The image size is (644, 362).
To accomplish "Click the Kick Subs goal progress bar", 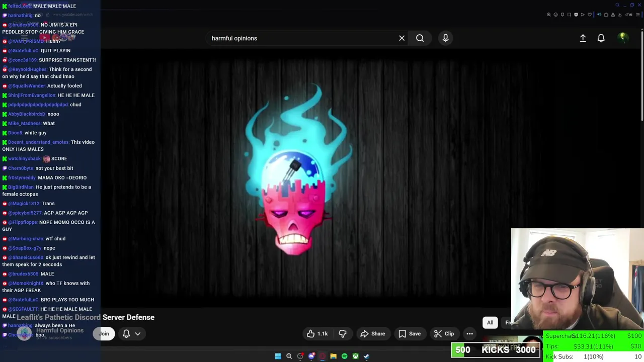I will [594, 356].
